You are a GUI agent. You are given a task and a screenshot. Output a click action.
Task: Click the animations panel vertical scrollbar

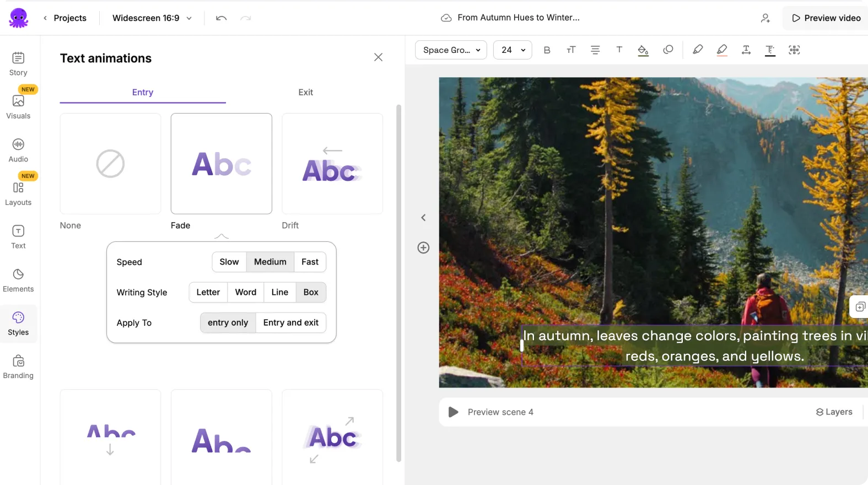point(399,282)
